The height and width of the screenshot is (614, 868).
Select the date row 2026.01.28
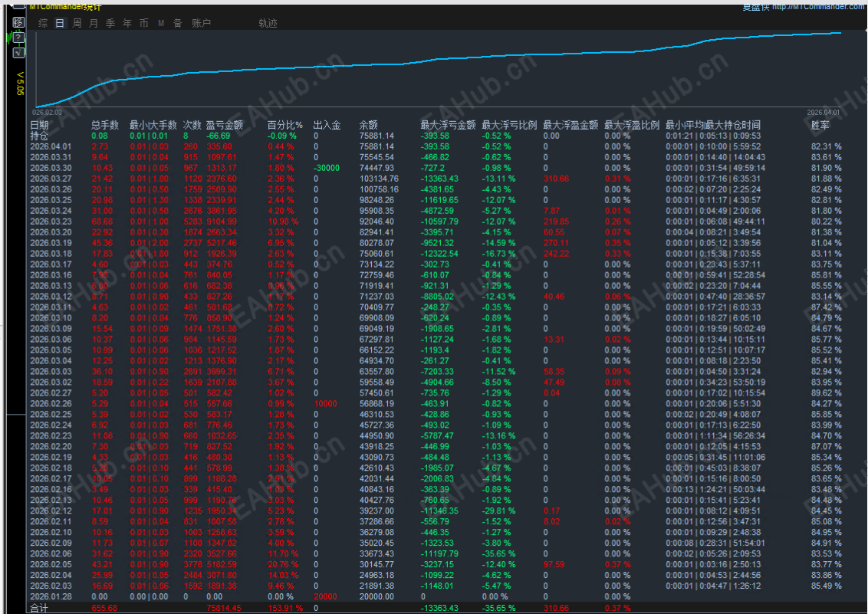pos(51,597)
